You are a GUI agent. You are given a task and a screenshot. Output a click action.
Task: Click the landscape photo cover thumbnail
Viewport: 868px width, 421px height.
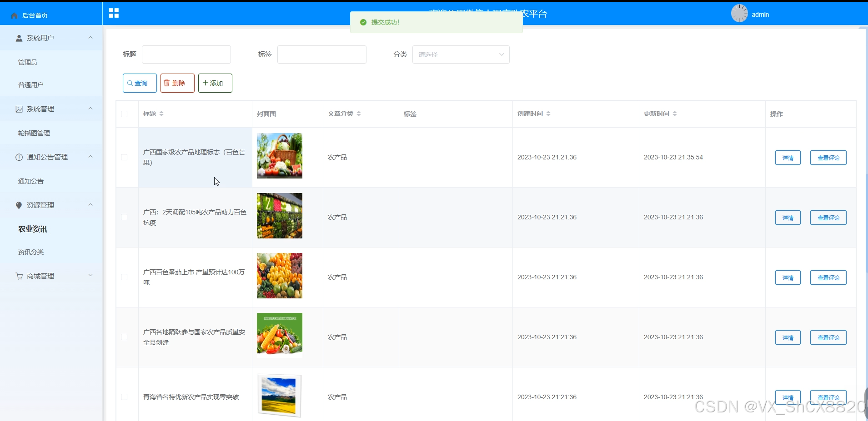click(280, 396)
